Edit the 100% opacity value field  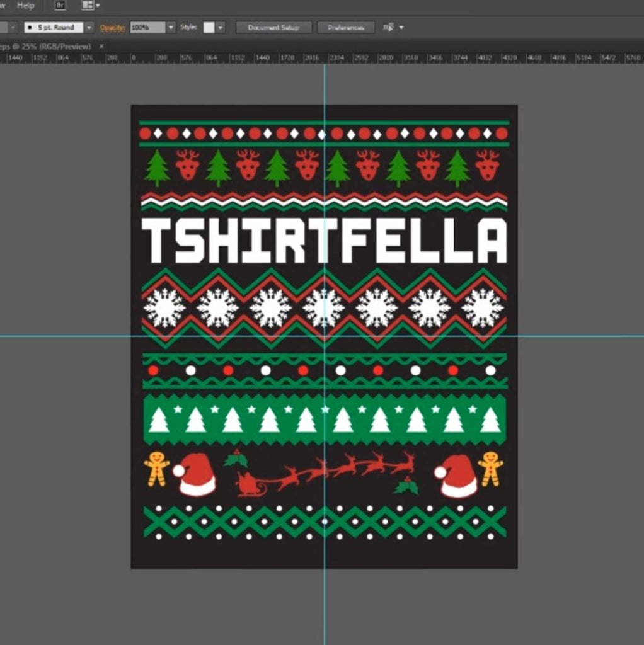(x=147, y=28)
